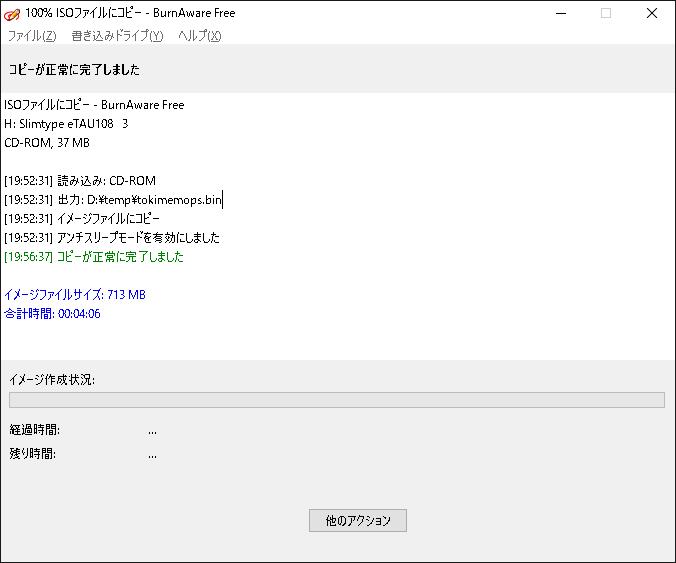This screenshot has width=676, height=563.
Task: Click the text CD-ROM, 37 MB
Action: pos(47,143)
